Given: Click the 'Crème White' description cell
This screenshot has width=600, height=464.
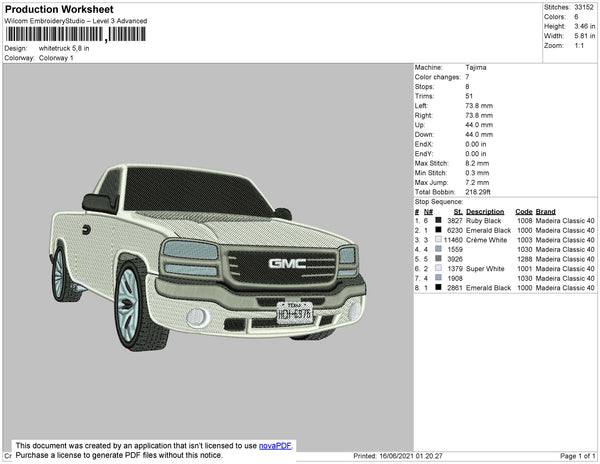Looking at the screenshot, I should [x=486, y=240].
